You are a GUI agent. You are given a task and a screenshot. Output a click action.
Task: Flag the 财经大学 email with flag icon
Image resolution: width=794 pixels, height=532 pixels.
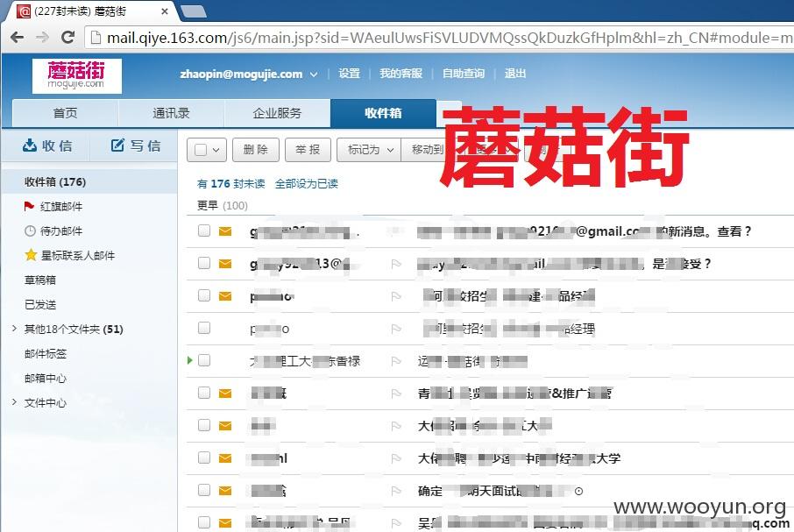tap(396, 458)
